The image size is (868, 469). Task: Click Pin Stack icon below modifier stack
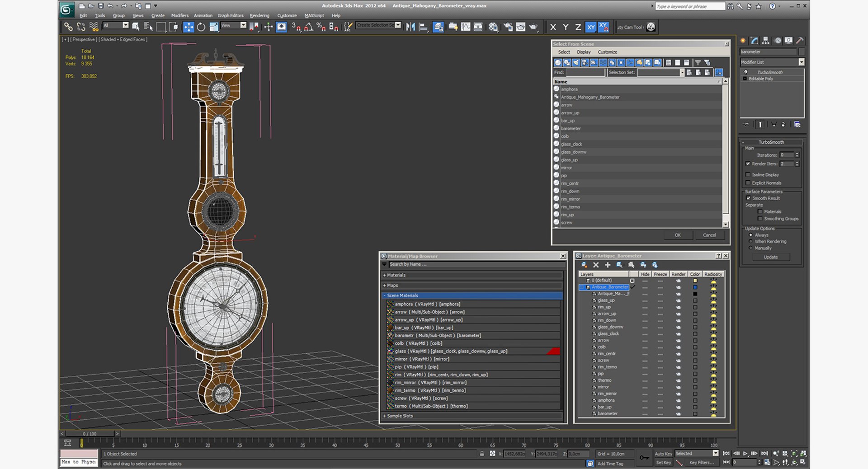tap(746, 124)
